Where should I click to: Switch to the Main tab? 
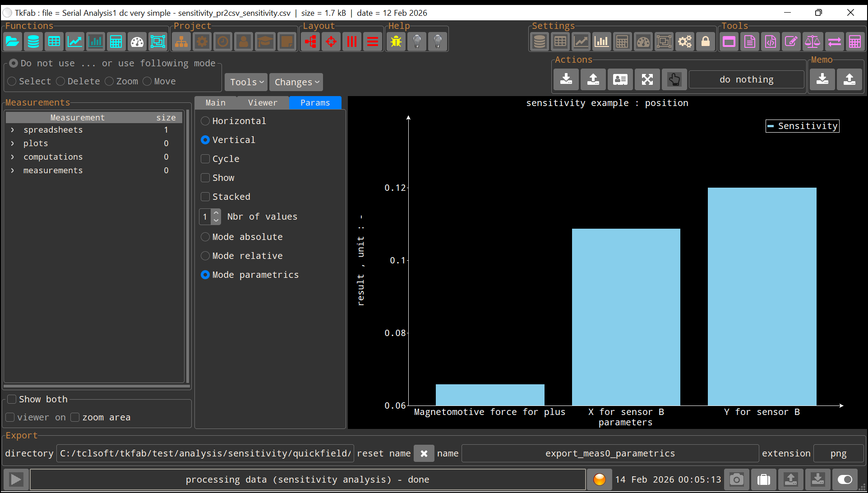(x=215, y=103)
